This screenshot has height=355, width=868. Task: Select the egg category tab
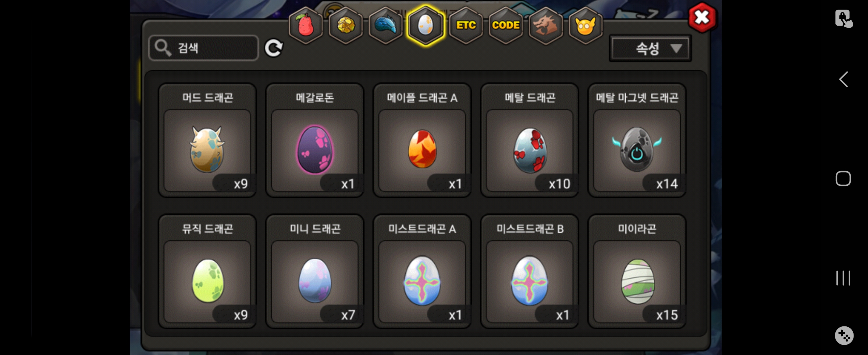pos(425,26)
